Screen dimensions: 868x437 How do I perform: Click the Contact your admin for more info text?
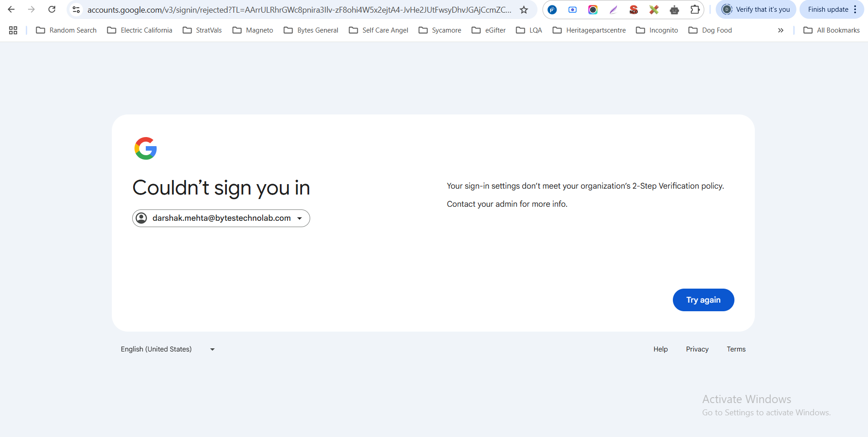tap(507, 204)
